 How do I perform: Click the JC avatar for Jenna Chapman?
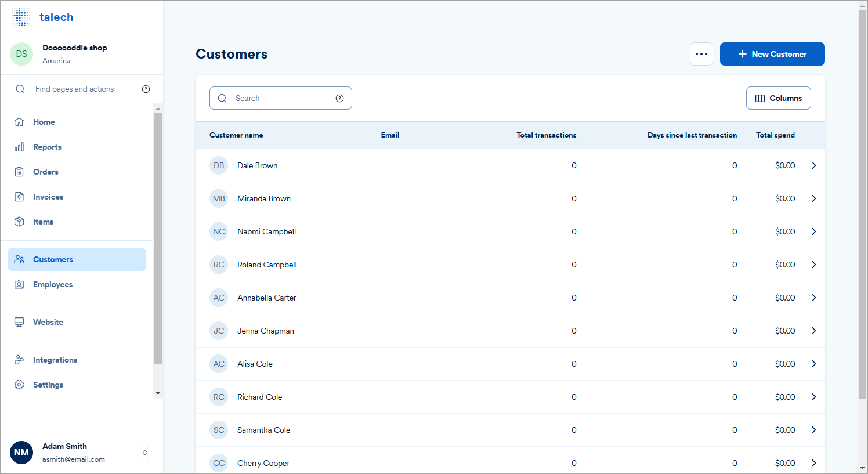[219, 331]
